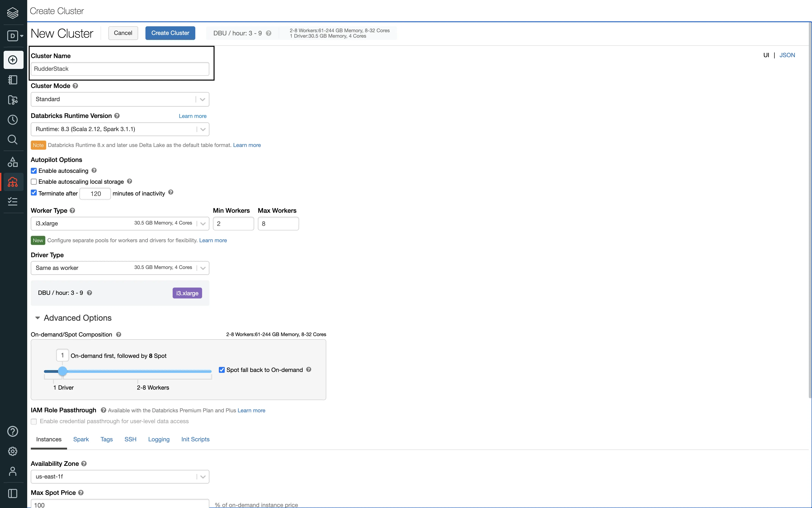Click the Create Cluster button
812x508 pixels.
(170, 33)
